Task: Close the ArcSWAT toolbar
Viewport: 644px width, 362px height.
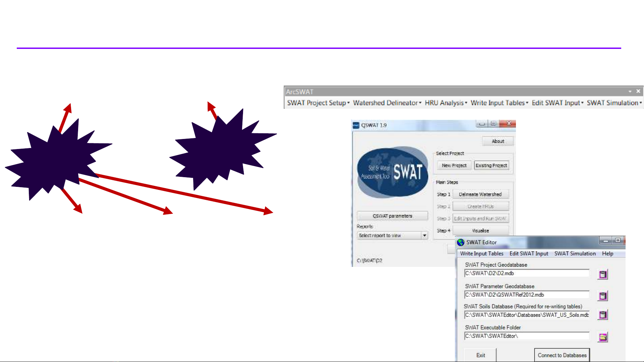Action: point(638,91)
